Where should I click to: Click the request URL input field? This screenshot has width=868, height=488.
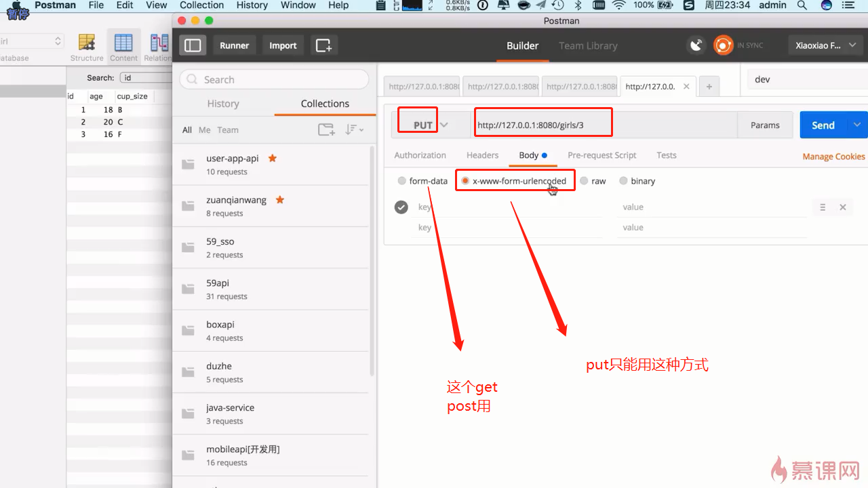[605, 125]
